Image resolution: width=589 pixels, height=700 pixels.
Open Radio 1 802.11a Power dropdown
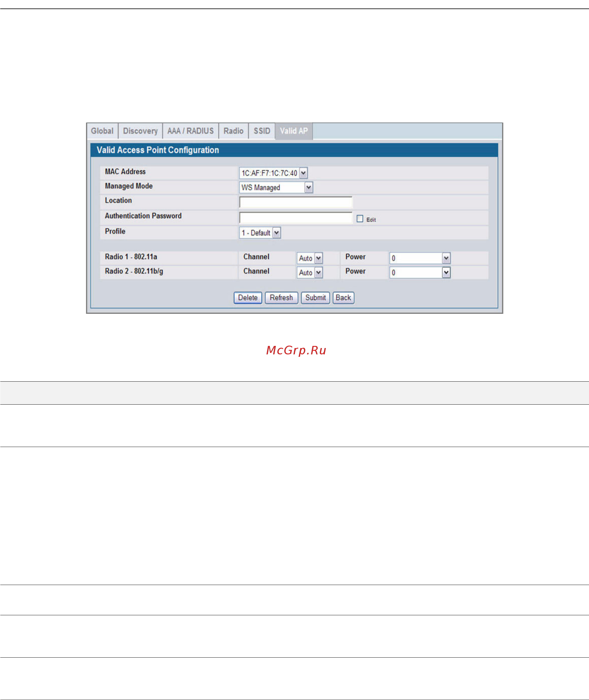tap(420, 258)
